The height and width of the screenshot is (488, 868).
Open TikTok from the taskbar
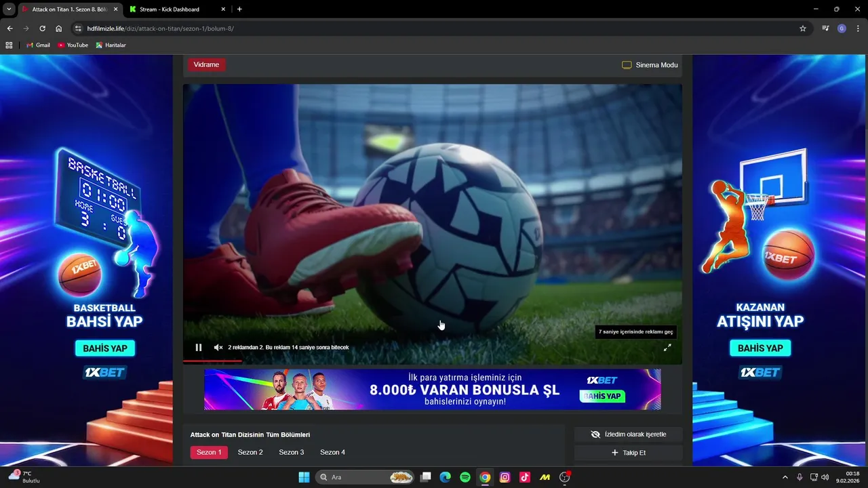pos(525,477)
